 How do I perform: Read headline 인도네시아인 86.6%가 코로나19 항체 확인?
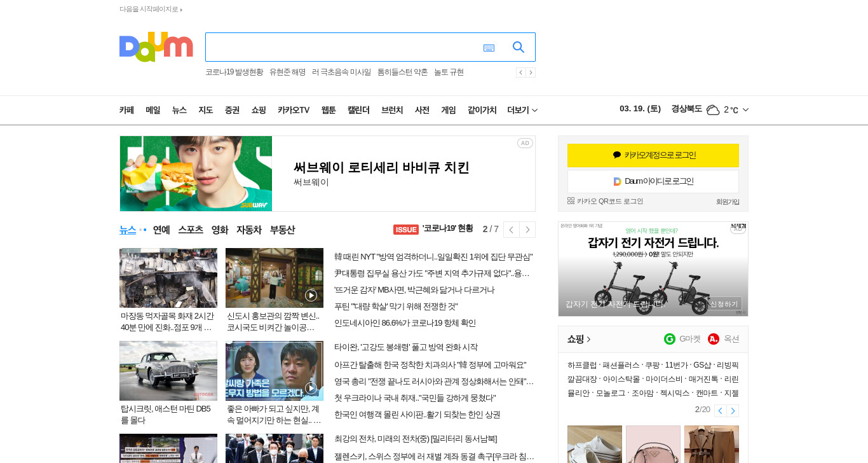coord(405,323)
